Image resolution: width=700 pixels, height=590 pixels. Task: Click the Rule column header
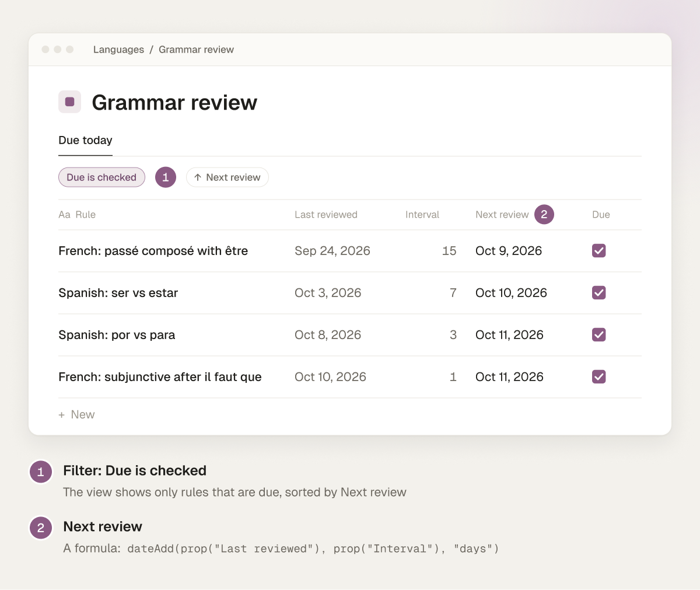click(77, 215)
